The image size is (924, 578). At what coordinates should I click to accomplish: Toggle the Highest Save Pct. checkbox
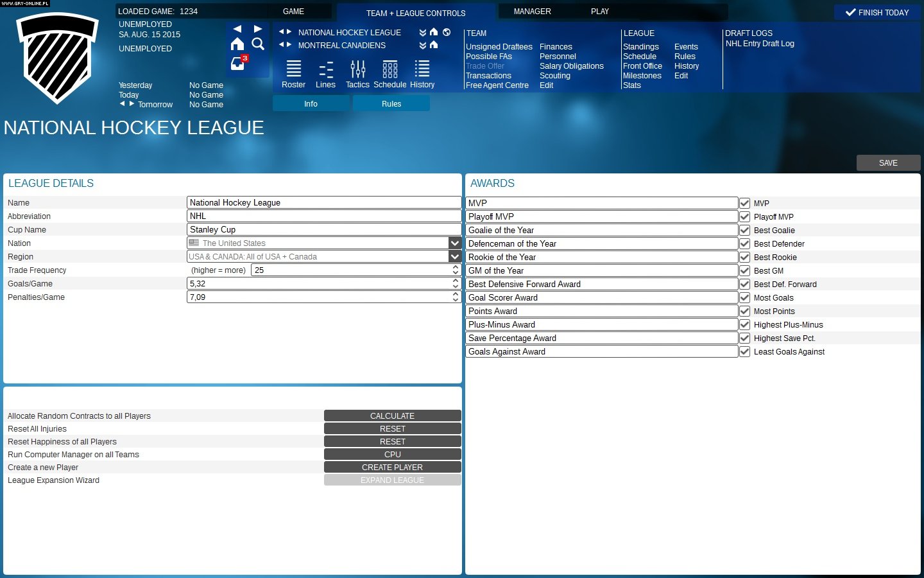click(744, 338)
